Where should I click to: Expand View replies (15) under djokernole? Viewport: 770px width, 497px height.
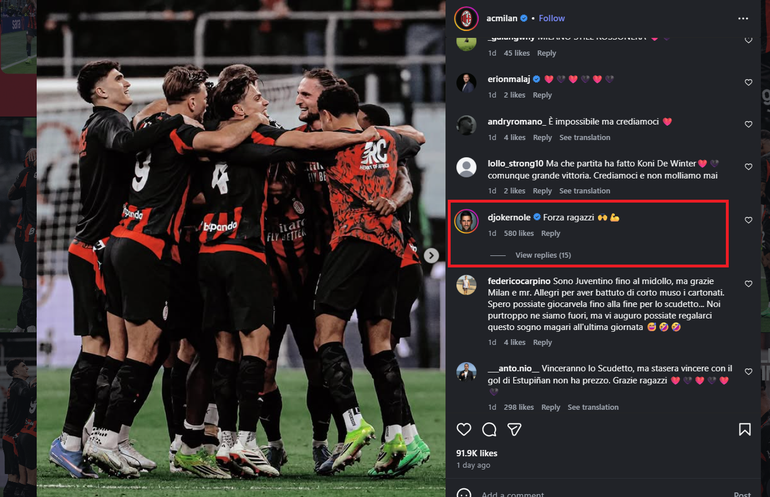(543, 255)
